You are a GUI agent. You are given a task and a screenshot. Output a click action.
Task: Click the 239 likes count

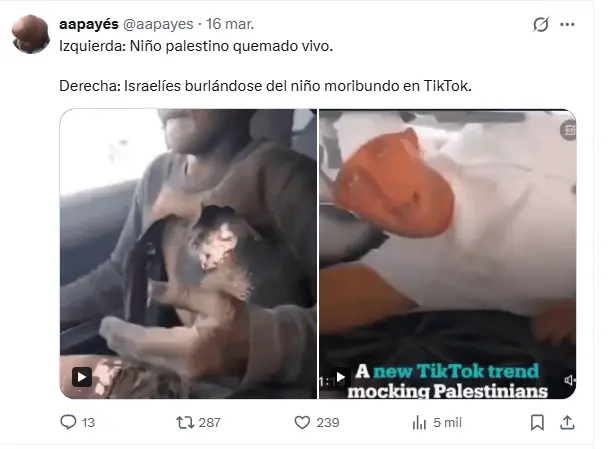point(328,423)
